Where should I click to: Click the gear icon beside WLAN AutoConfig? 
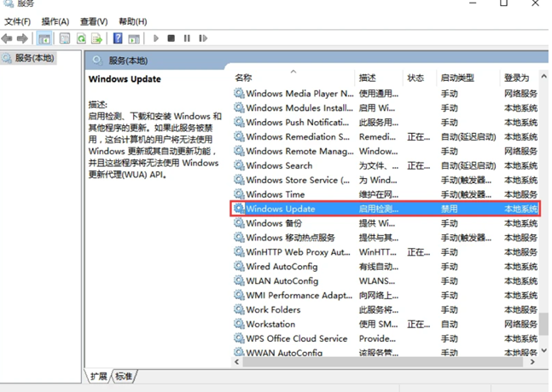point(239,280)
